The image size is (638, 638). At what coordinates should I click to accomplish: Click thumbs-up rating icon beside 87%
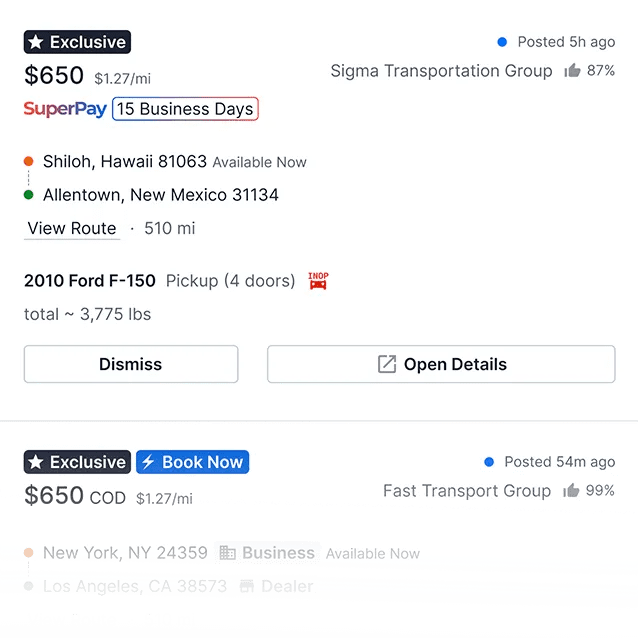pos(573,71)
